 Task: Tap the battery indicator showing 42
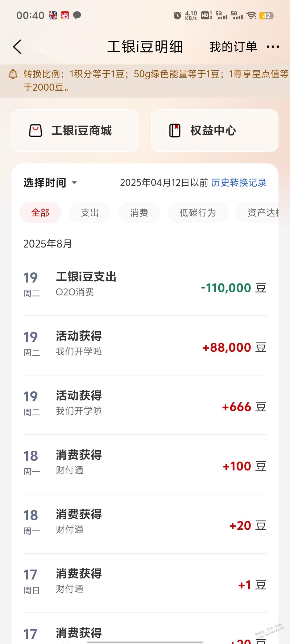coord(266,16)
